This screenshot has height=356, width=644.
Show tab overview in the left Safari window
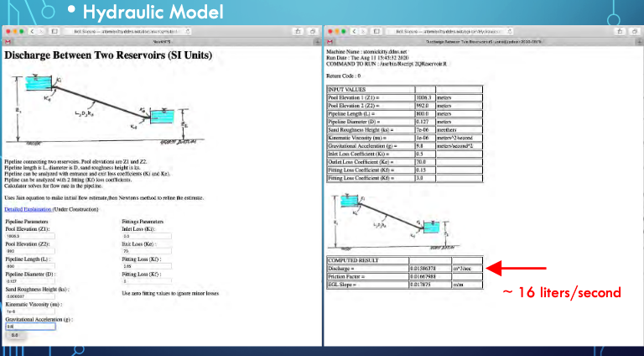pyautogui.click(x=313, y=31)
